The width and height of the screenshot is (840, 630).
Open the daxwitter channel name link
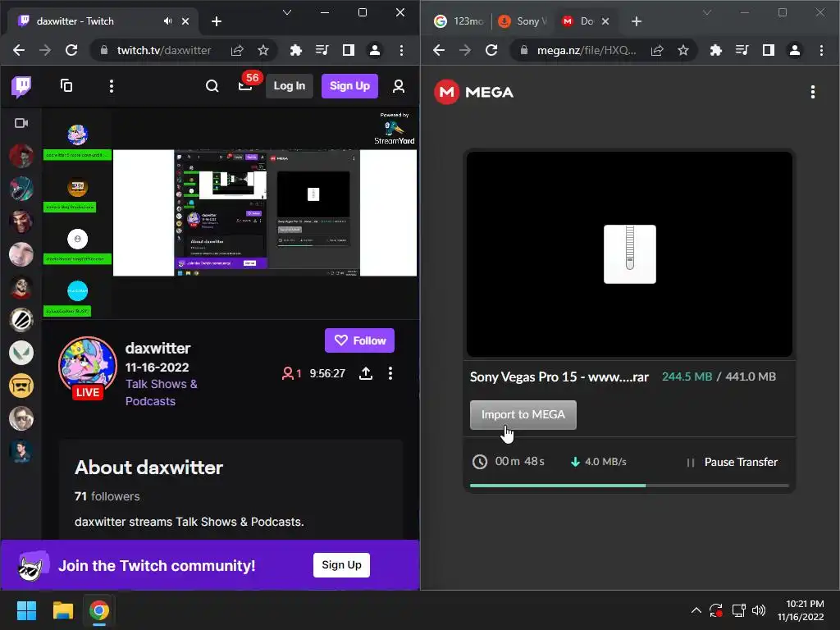[158, 348]
